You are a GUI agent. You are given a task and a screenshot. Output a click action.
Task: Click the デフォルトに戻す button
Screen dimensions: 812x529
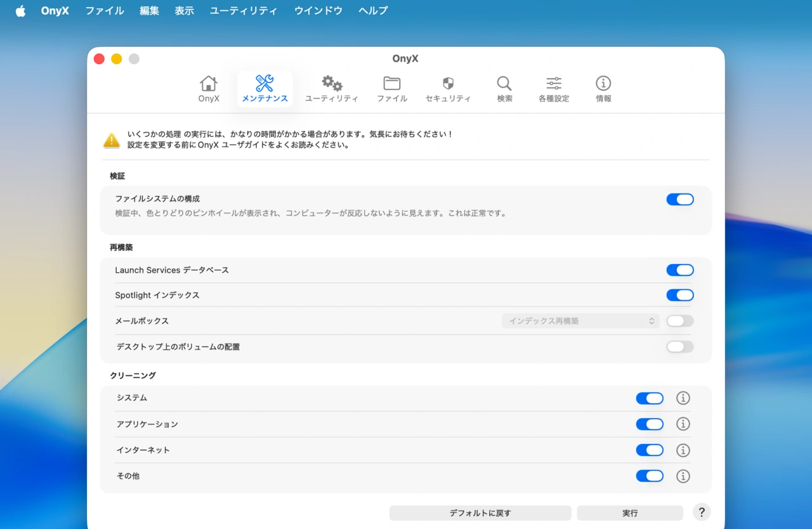[480, 512]
